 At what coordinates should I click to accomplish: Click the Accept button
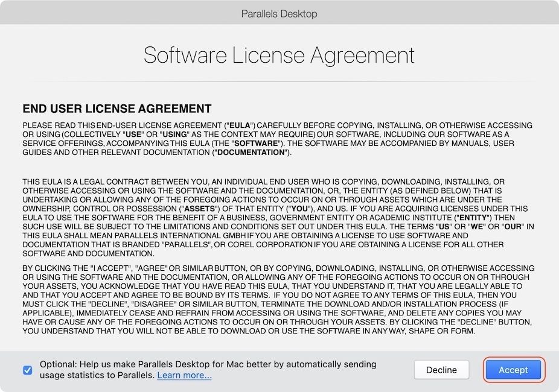[x=513, y=370]
